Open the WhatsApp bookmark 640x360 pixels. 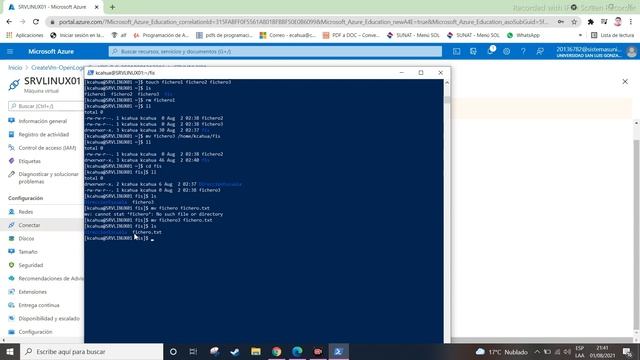click(x=523, y=36)
